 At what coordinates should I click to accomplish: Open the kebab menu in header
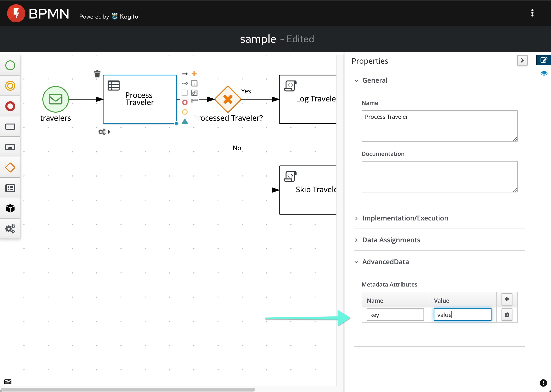pyautogui.click(x=532, y=13)
